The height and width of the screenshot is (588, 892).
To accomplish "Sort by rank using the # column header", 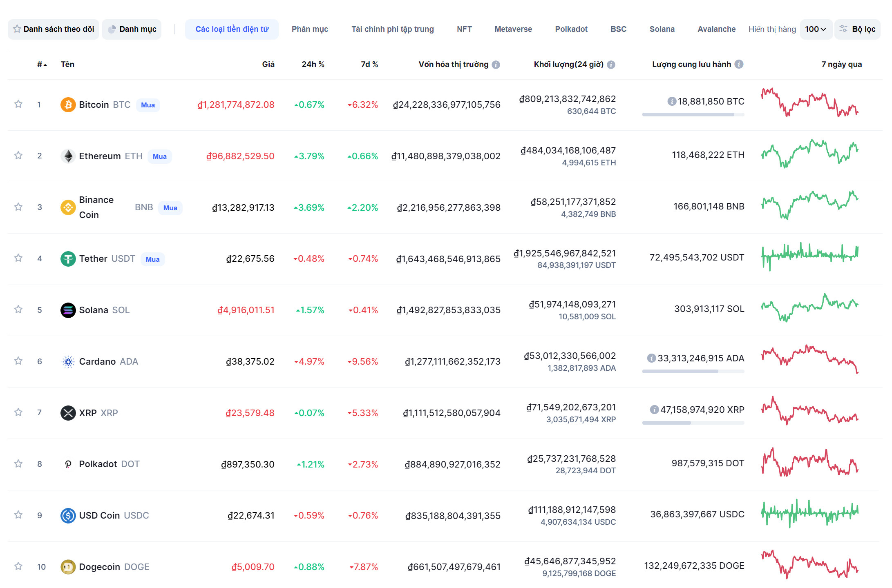I will click(x=42, y=64).
